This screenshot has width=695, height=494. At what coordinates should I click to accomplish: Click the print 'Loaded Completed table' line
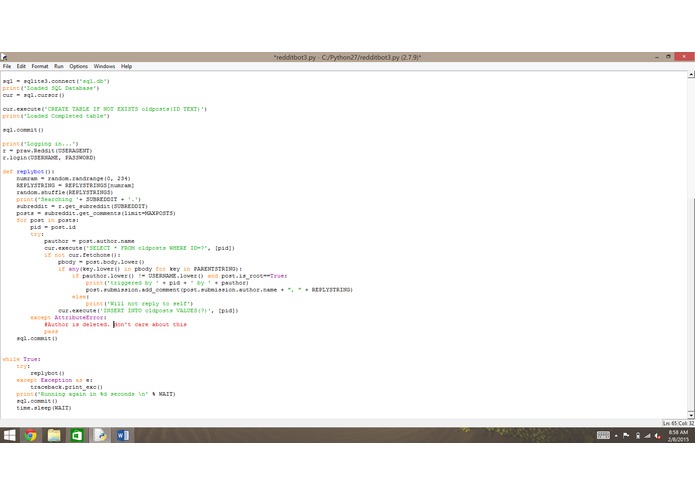tap(56, 116)
